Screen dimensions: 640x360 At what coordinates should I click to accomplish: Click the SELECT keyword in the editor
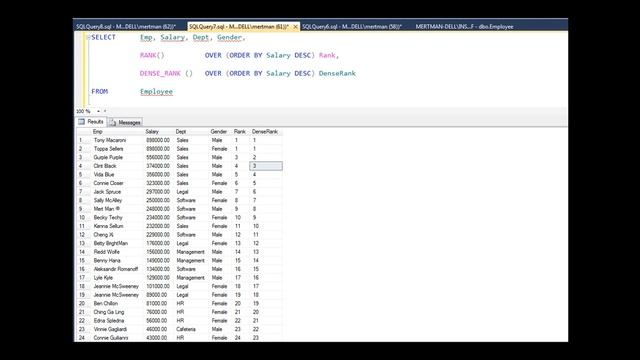click(x=103, y=37)
